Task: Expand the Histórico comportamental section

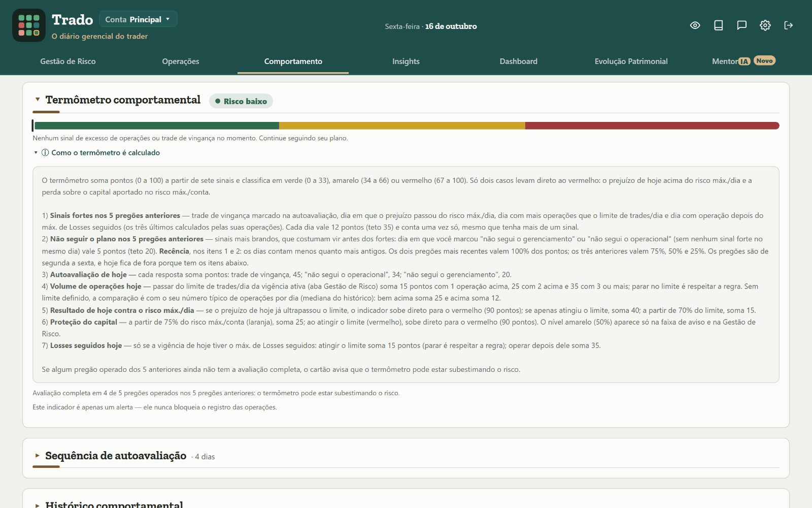Action: tap(38, 505)
